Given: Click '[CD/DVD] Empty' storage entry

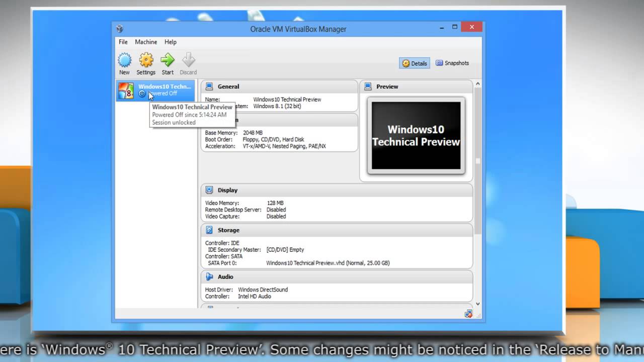Looking at the screenshot, I should (285, 249).
